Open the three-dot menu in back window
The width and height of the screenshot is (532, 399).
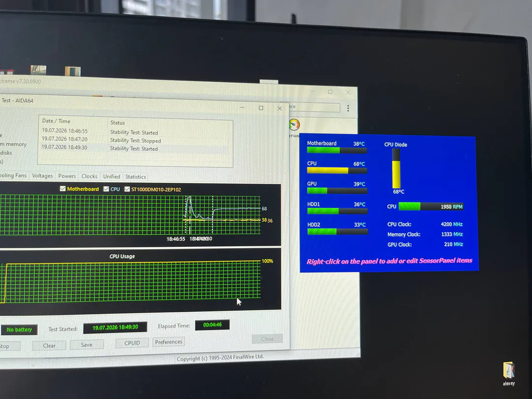coord(348,108)
